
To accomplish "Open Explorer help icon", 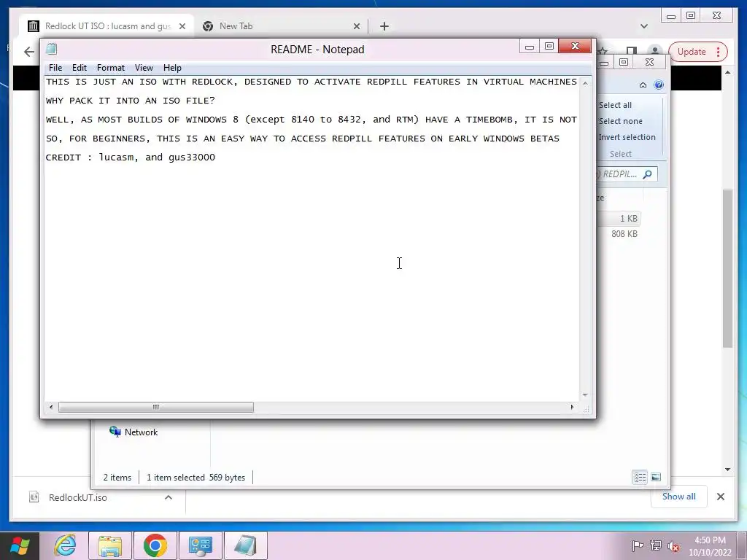I will [659, 85].
